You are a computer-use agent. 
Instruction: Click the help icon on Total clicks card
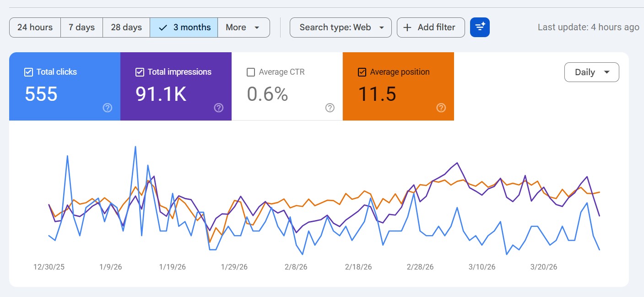(x=107, y=108)
